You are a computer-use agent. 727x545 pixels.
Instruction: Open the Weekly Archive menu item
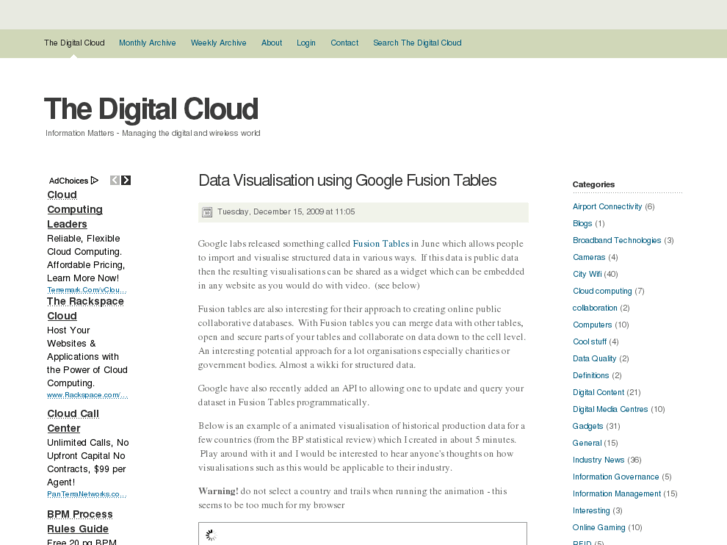[218, 43]
